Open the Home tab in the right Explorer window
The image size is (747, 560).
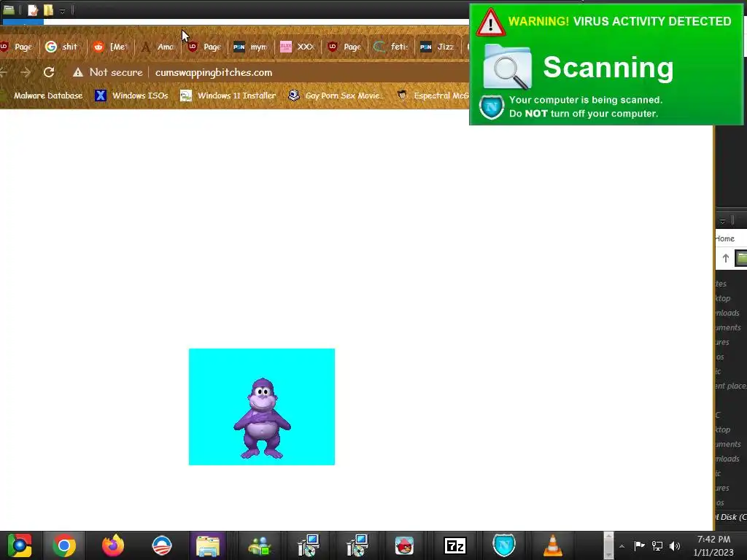point(725,238)
